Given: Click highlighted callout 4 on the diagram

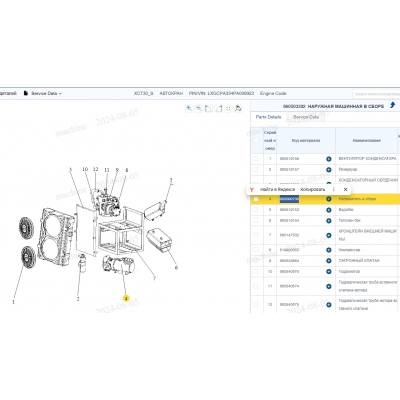Looking at the screenshot, I should (126, 298).
